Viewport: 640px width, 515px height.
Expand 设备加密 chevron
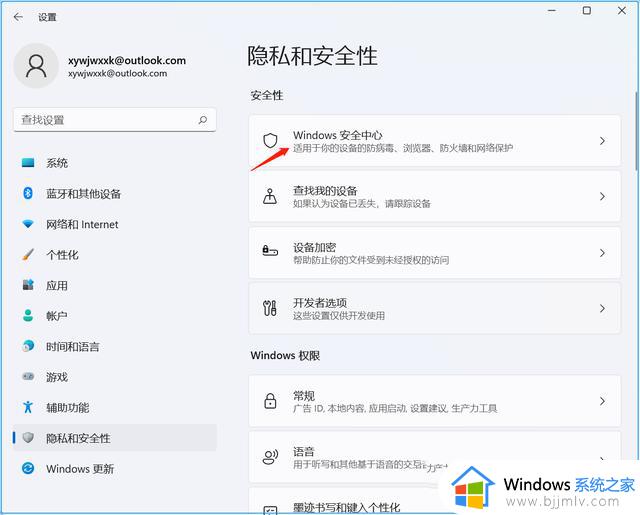click(x=602, y=253)
